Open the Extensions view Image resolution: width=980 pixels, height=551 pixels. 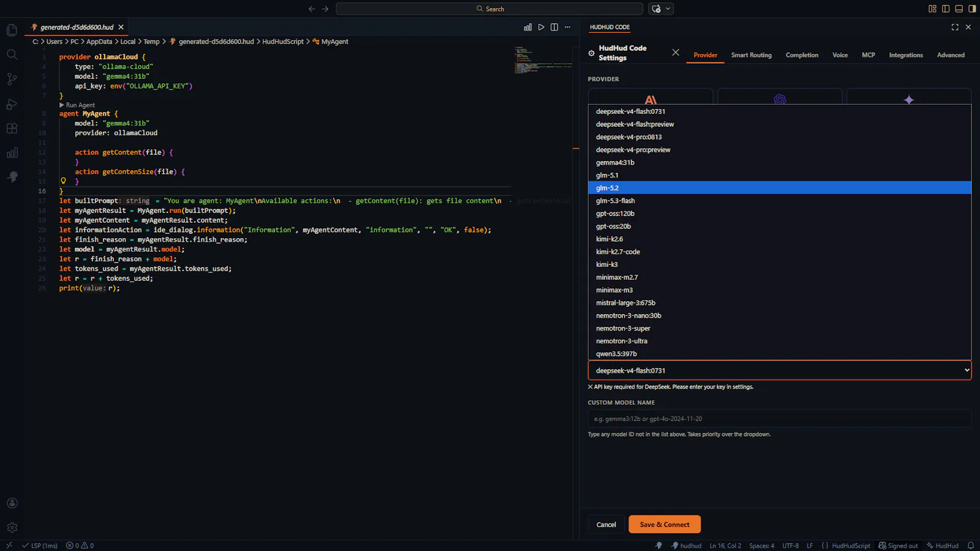pos(12,129)
